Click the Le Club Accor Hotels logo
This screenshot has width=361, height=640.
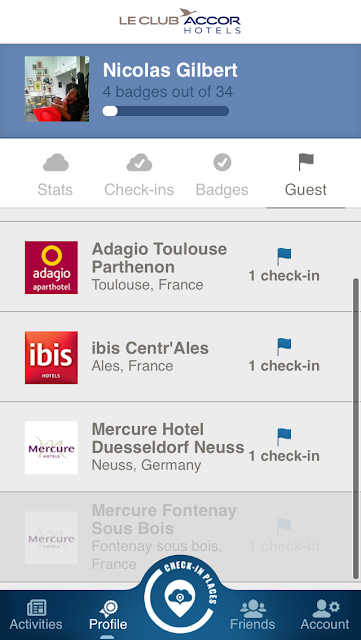[x=180, y=21]
